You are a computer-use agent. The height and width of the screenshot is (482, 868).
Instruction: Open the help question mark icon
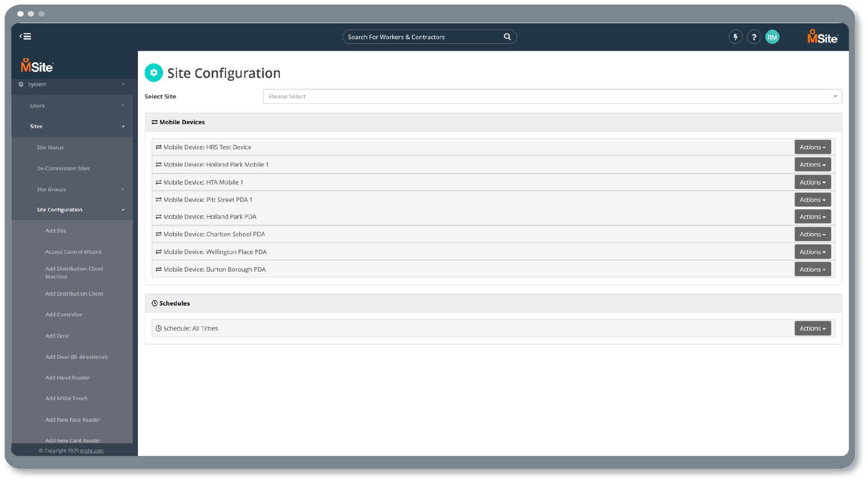754,36
